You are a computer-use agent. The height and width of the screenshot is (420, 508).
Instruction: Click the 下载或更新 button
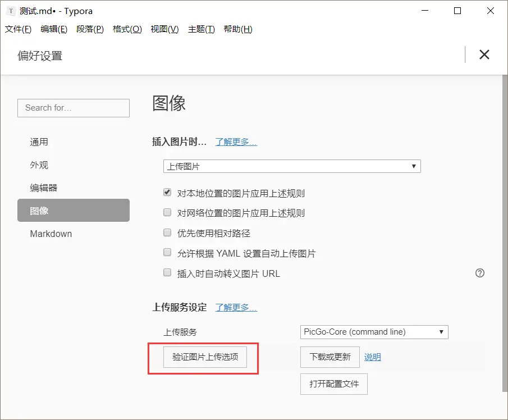coord(330,357)
